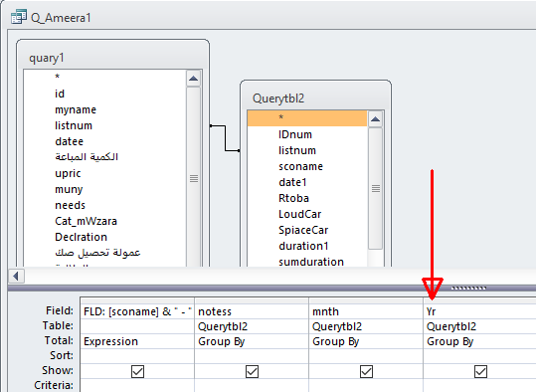Select muny field in quary1

tap(105, 189)
